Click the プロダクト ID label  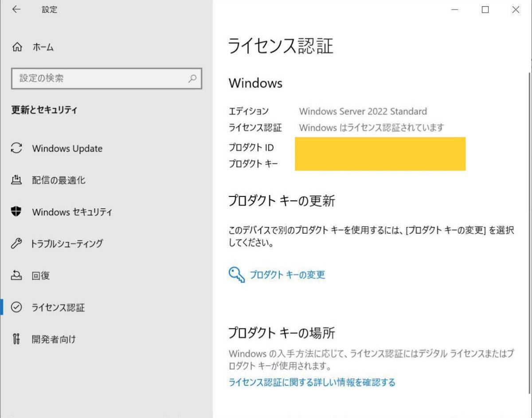(x=251, y=148)
